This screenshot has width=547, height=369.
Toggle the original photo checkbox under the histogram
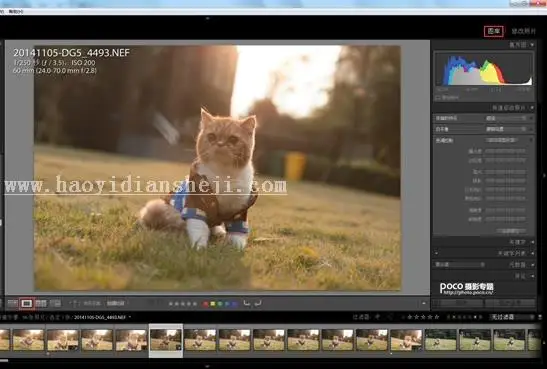pyautogui.click(x=438, y=98)
